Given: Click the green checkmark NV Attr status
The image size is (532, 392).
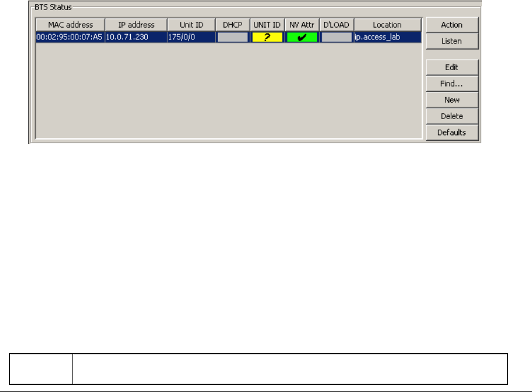Looking at the screenshot, I should coord(302,37).
